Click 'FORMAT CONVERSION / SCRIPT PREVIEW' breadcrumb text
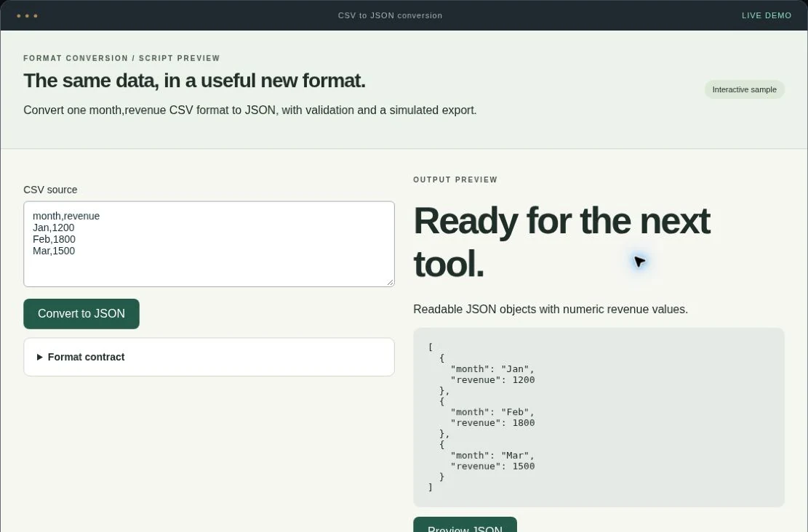The height and width of the screenshot is (532, 808). [121, 58]
